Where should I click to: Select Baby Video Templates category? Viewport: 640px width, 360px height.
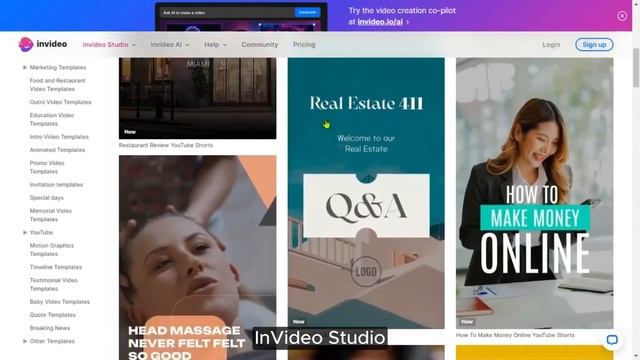pyautogui.click(x=60, y=302)
